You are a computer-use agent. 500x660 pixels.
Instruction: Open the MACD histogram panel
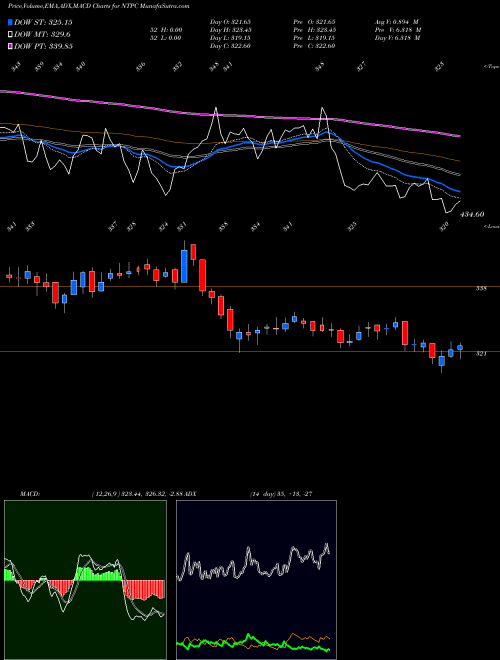coord(85,580)
